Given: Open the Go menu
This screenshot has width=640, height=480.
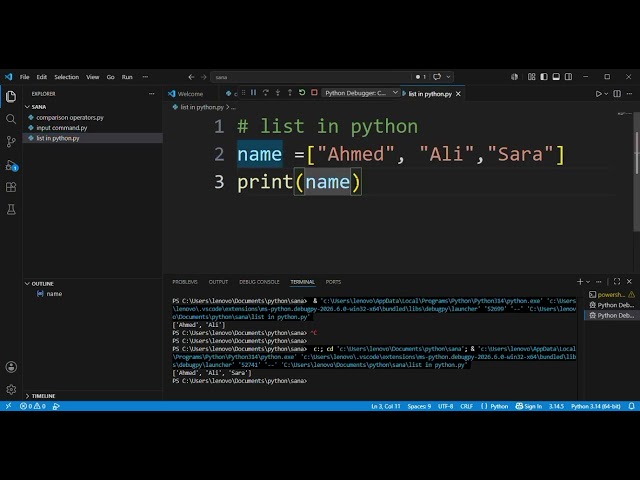Looking at the screenshot, I should point(111,77).
